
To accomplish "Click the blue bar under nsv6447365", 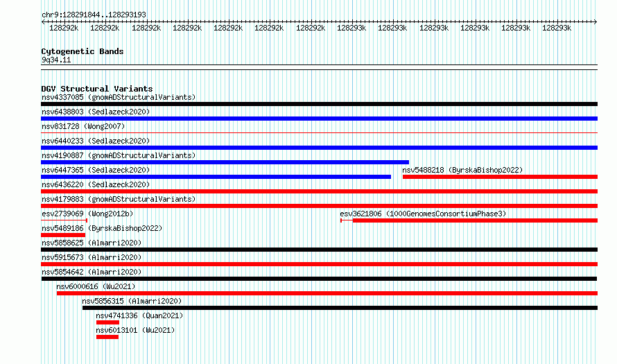I will [216, 177].
